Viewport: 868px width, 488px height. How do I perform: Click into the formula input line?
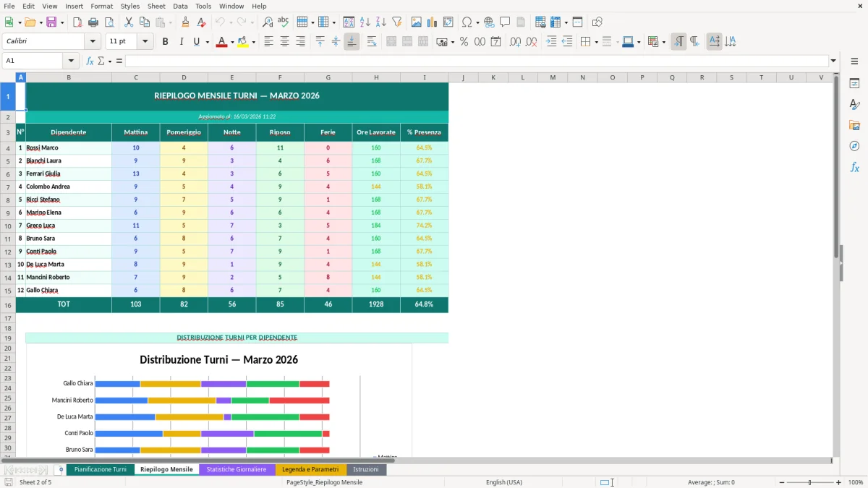click(x=477, y=61)
